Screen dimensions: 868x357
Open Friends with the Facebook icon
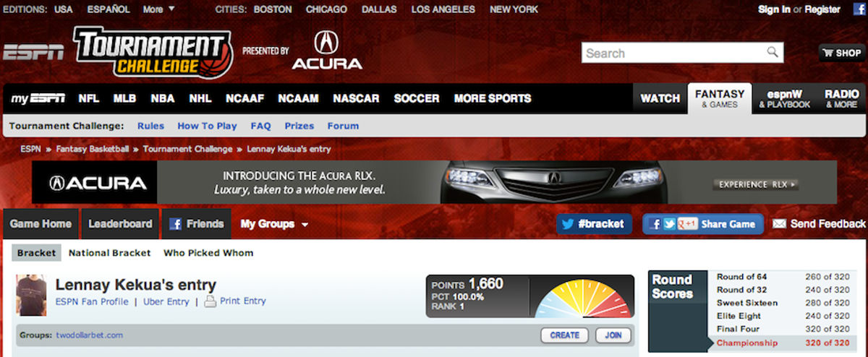196,224
